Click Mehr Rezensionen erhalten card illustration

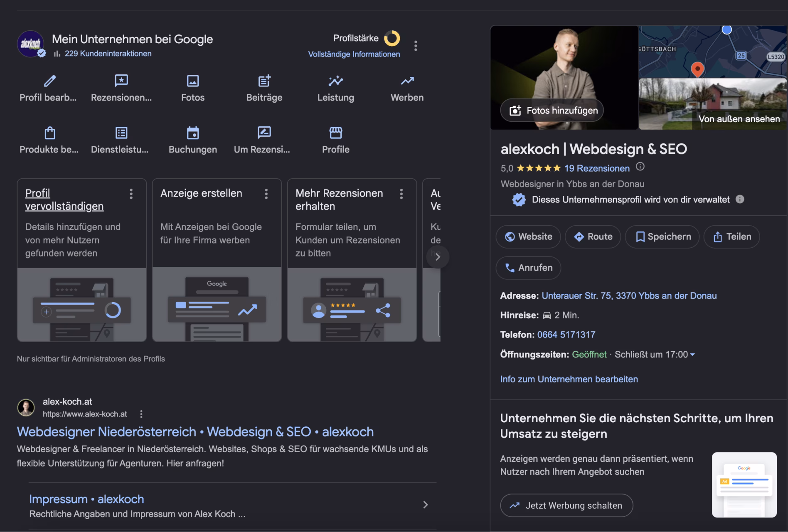[x=352, y=305]
